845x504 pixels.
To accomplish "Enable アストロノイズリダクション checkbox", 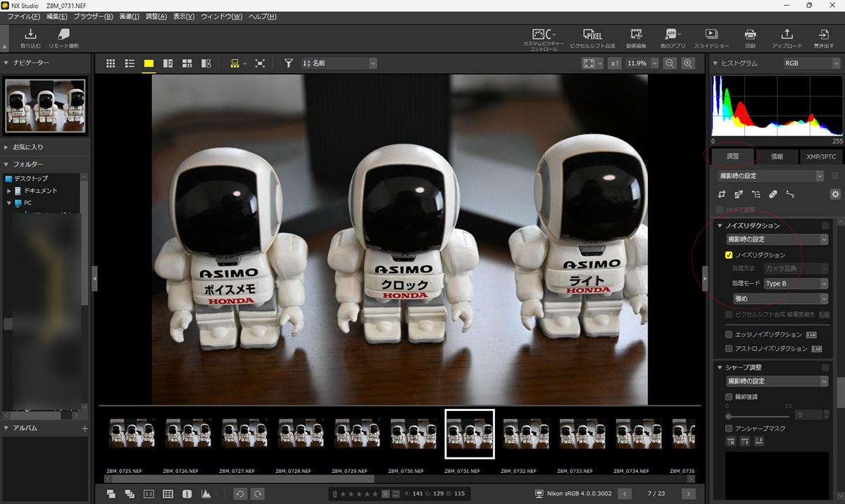I will [730, 348].
